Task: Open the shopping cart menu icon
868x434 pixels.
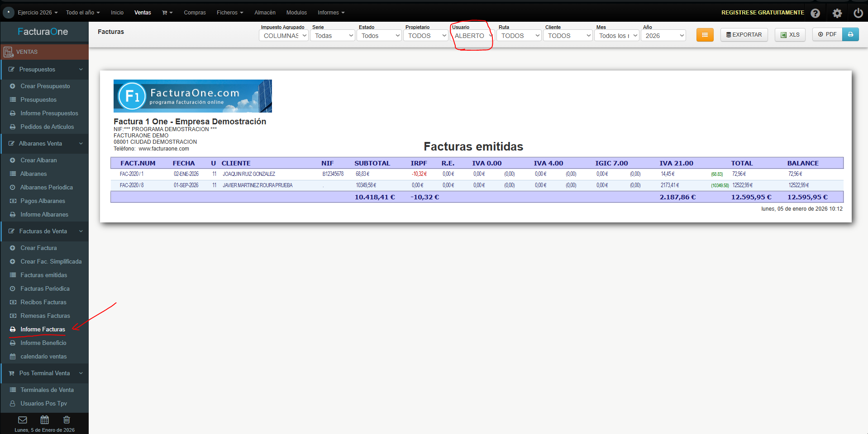Action: tap(167, 13)
